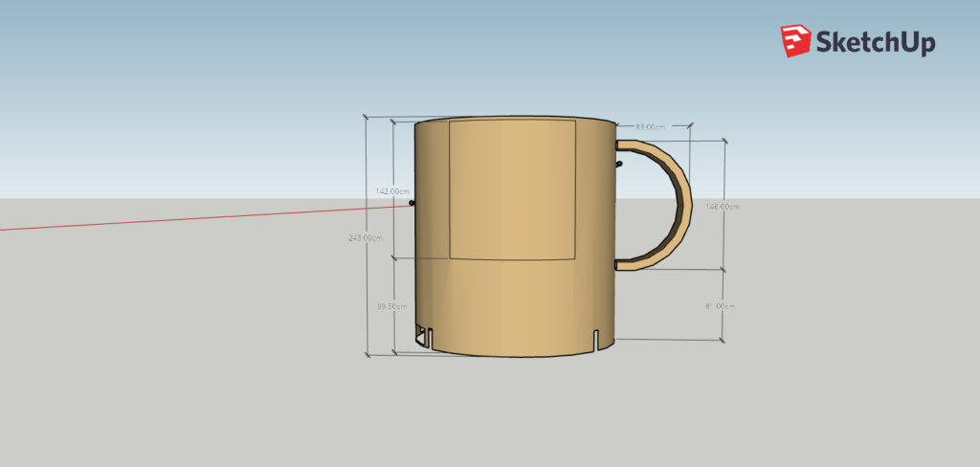Click the small black mark beside handle top

coord(618,165)
